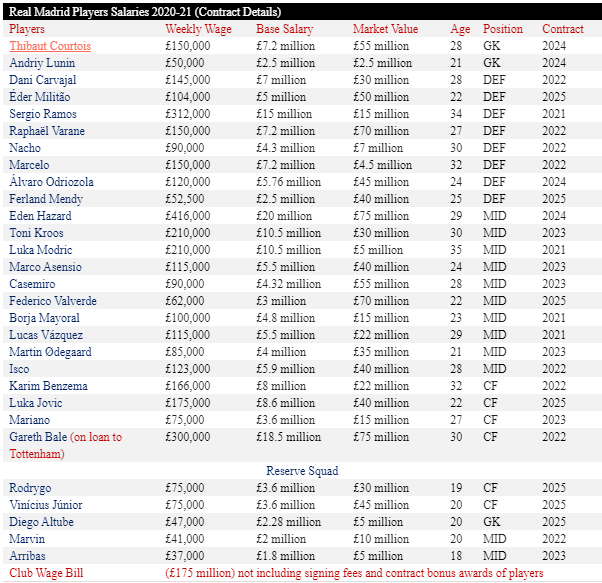Click the table title Real Madrid Players Salaries
602x583 pixels.
click(145, 12)
